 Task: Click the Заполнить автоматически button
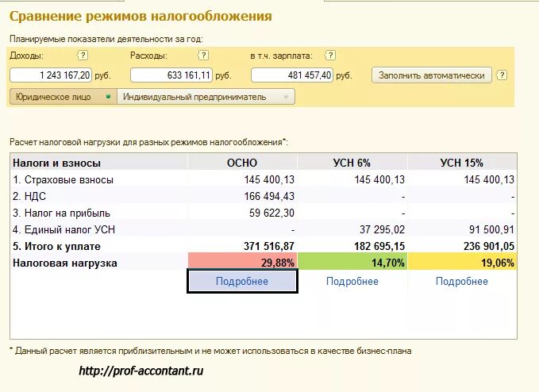coord(431,75)
